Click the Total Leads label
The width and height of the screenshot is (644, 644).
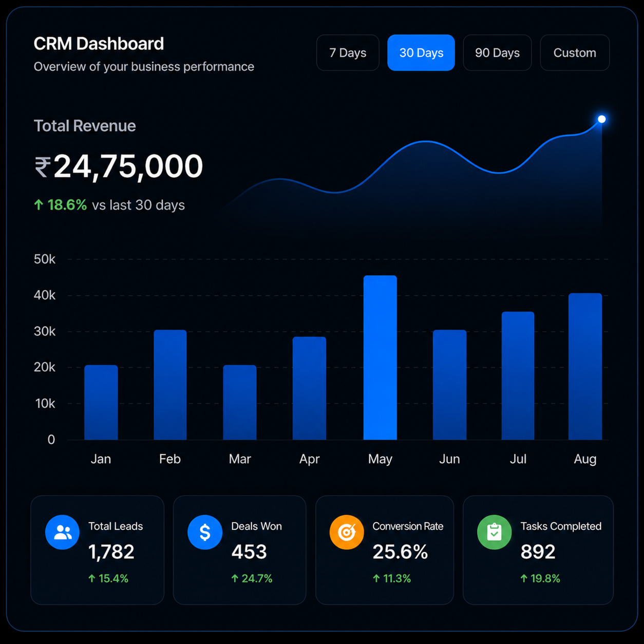click(116, 526)
